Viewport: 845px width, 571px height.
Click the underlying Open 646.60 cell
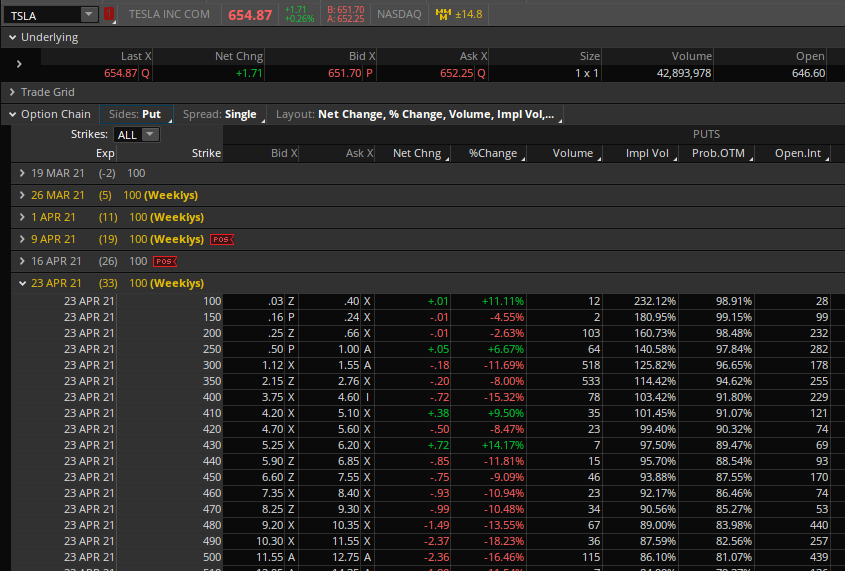click(808, 73)
